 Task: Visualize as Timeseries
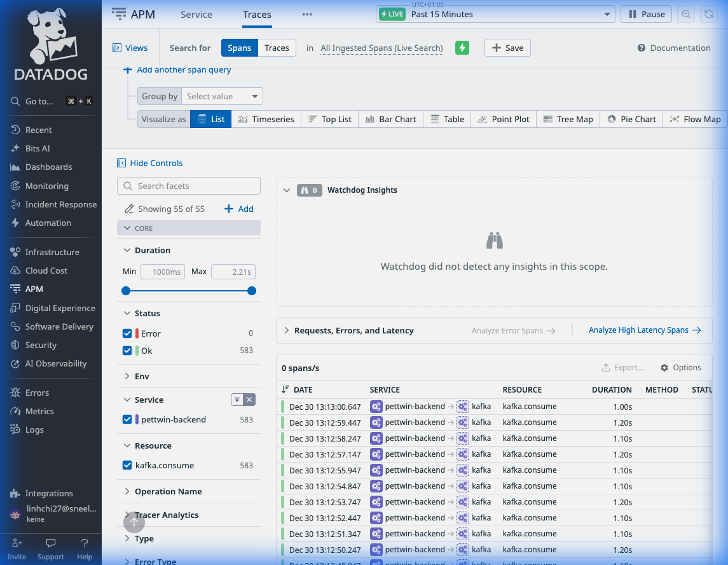tap(266, 120)
